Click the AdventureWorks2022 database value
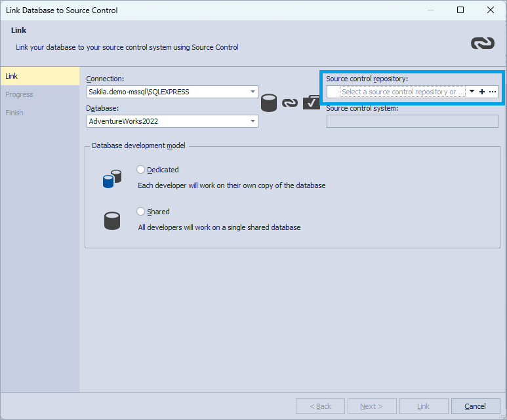Image resolution: width=507 pixels, height=420 pixels. click(123, 121)
